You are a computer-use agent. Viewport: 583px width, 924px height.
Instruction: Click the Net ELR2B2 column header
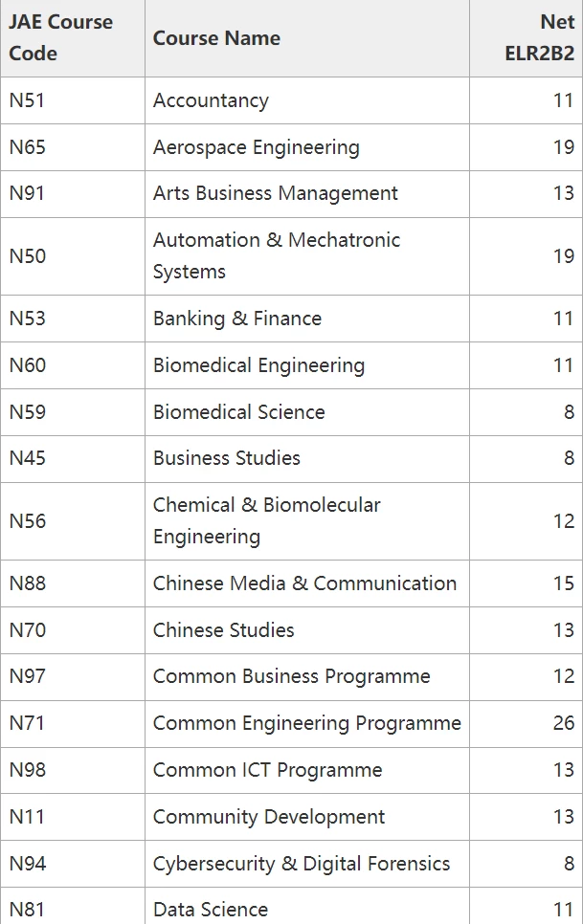[526, 38]
